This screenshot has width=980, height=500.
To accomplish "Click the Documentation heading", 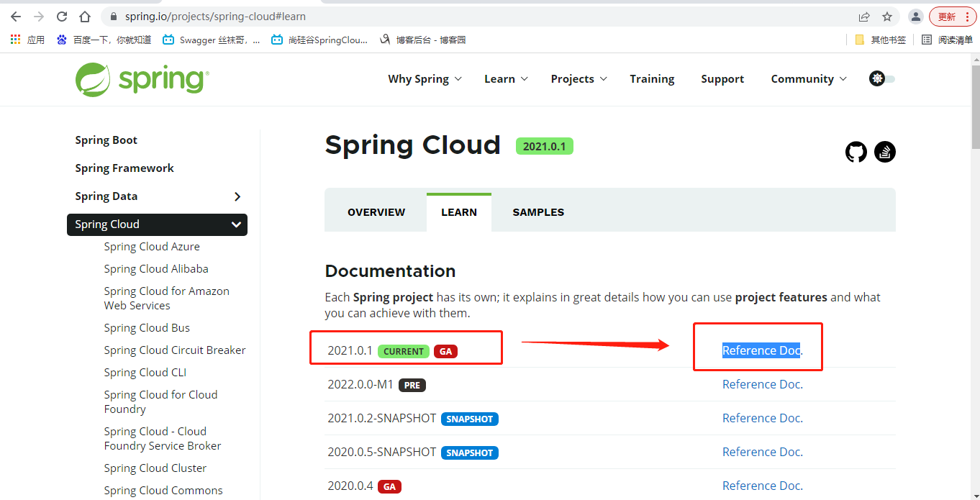I will point(390,271).
